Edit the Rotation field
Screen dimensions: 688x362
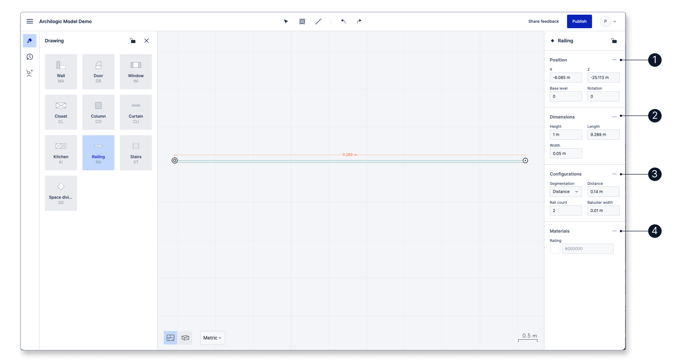[x=603, y=96]
